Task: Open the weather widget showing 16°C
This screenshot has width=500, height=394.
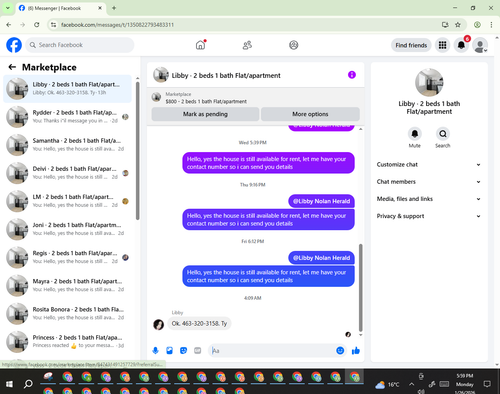Action: [x=387, y=385]
